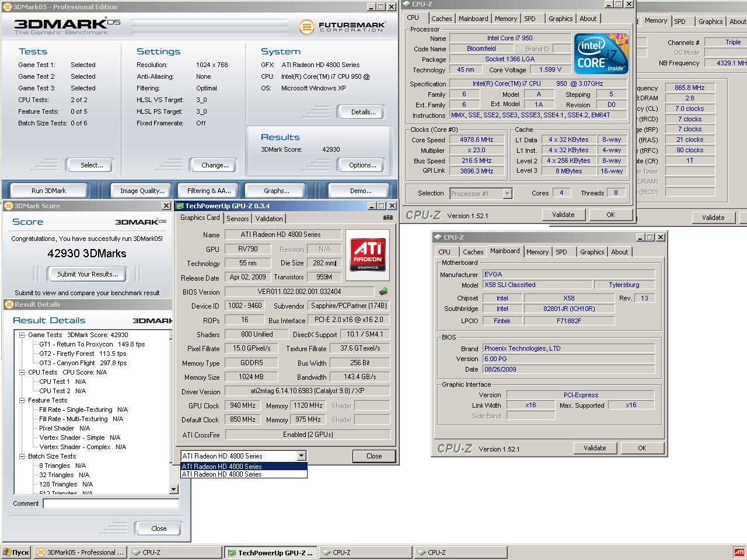Open the Graphics Card tab in GPU-Z
The image size is (747, 560).
coord(200,218)
